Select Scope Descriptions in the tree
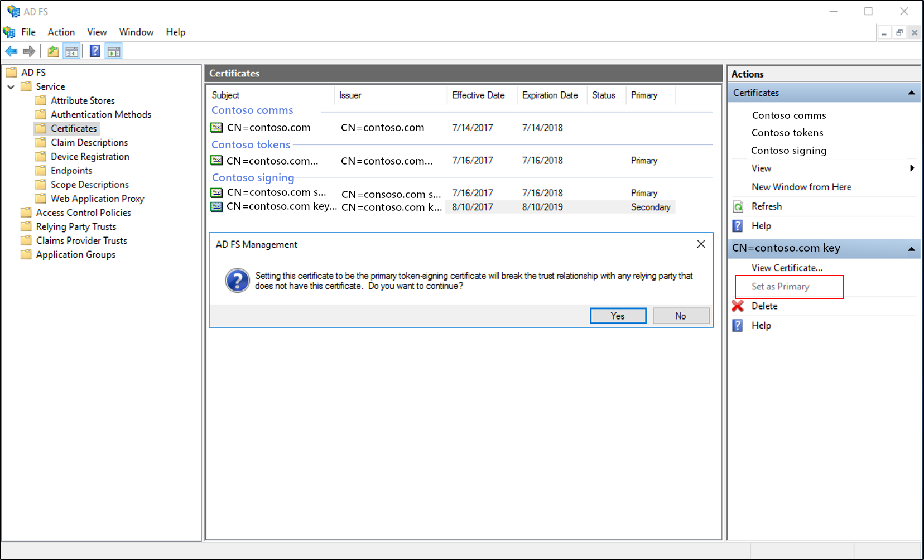924x560 pixels. point(89,185)
